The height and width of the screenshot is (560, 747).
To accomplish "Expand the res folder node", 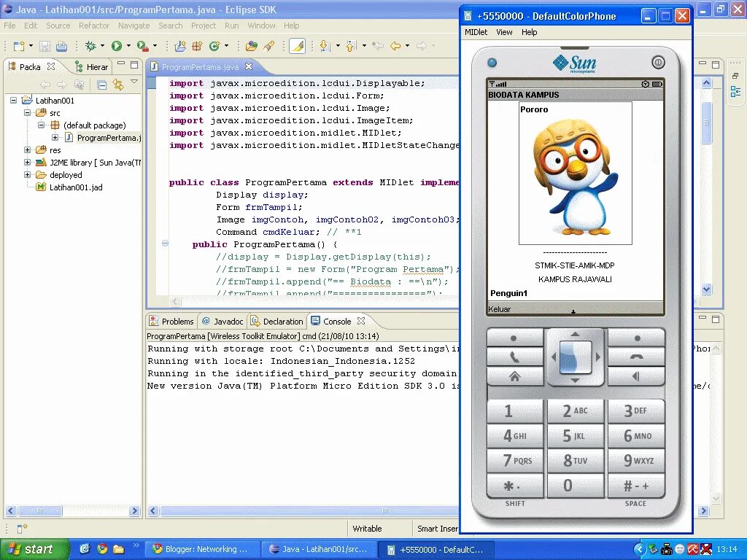I will 28,150.
